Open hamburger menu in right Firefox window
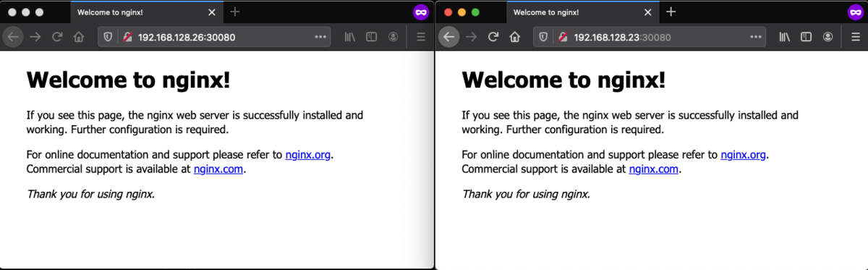 856,37
